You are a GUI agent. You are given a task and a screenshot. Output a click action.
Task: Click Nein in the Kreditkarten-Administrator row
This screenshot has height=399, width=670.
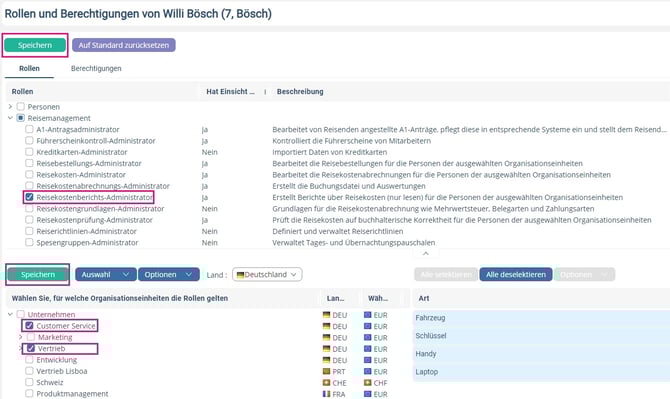pos(209,152)
